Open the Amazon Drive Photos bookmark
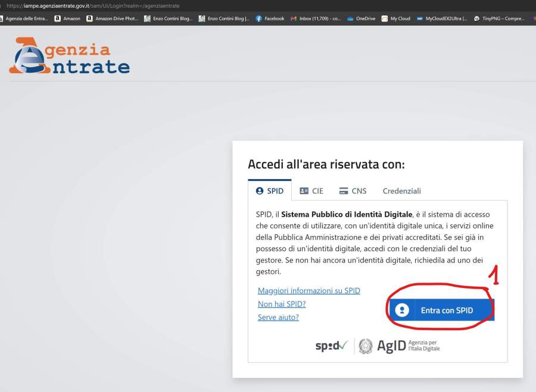Viewport: 536px width, 392px height. 112,18
